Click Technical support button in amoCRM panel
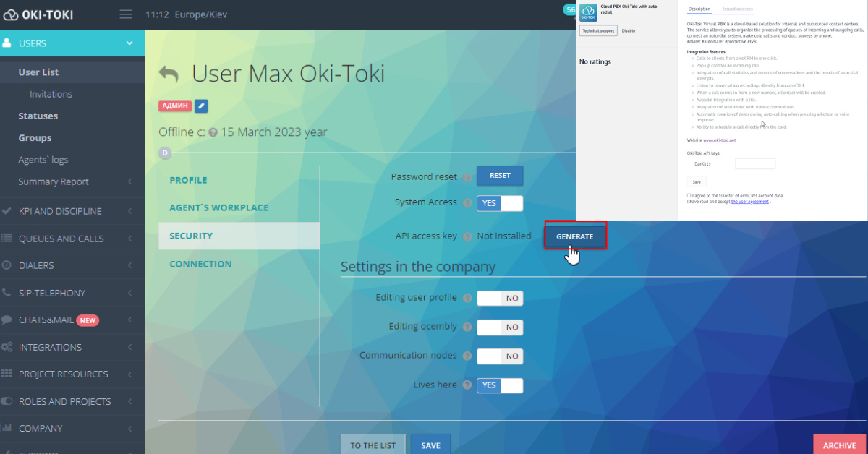This screenshot has width=868, height=454. point(598,31)
